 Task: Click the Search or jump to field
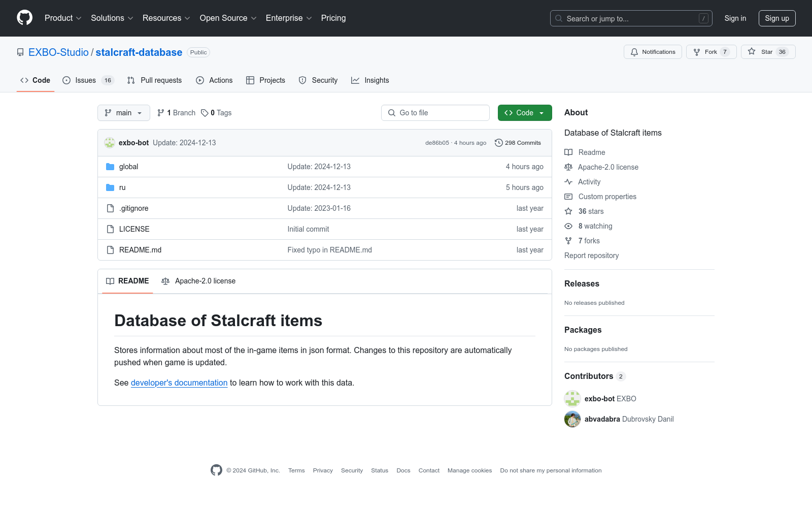click(631, 18)
